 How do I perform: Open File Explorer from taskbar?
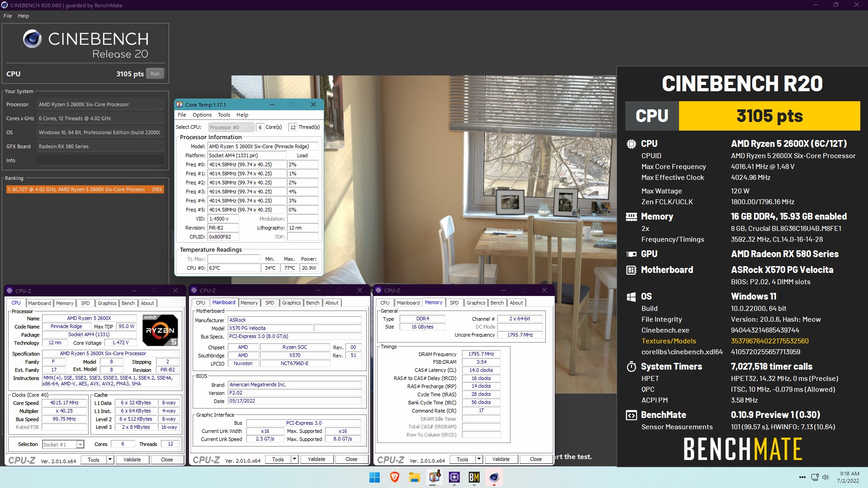[414, 477]
